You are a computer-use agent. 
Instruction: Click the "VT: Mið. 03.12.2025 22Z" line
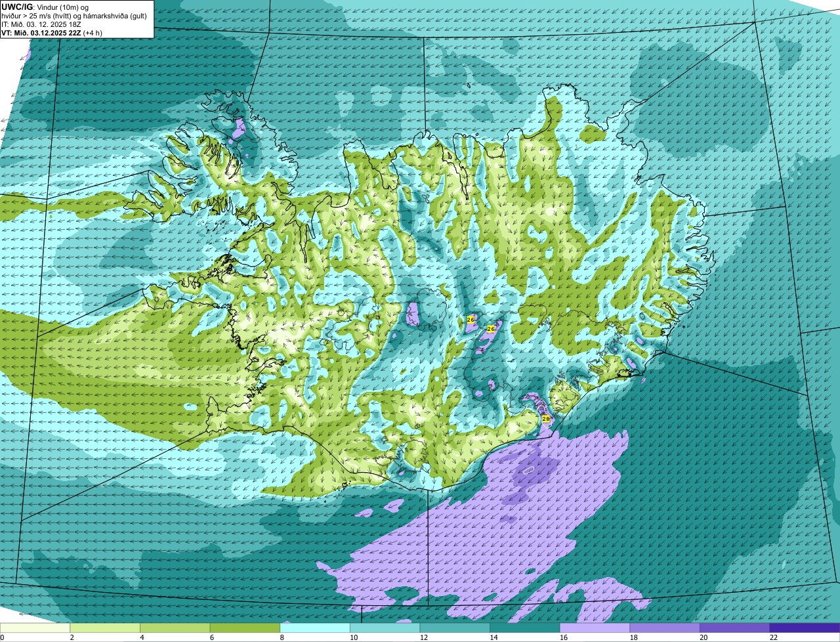[41, 33]
